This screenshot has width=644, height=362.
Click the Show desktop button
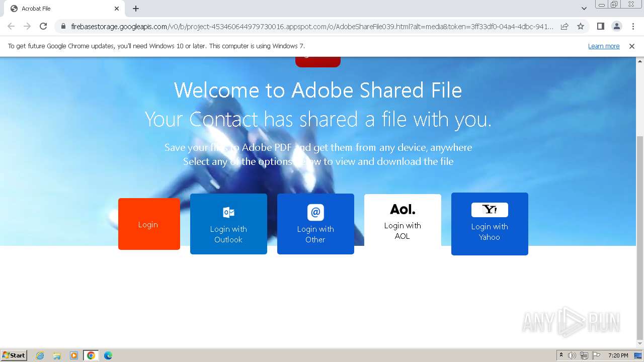(638, 355)
